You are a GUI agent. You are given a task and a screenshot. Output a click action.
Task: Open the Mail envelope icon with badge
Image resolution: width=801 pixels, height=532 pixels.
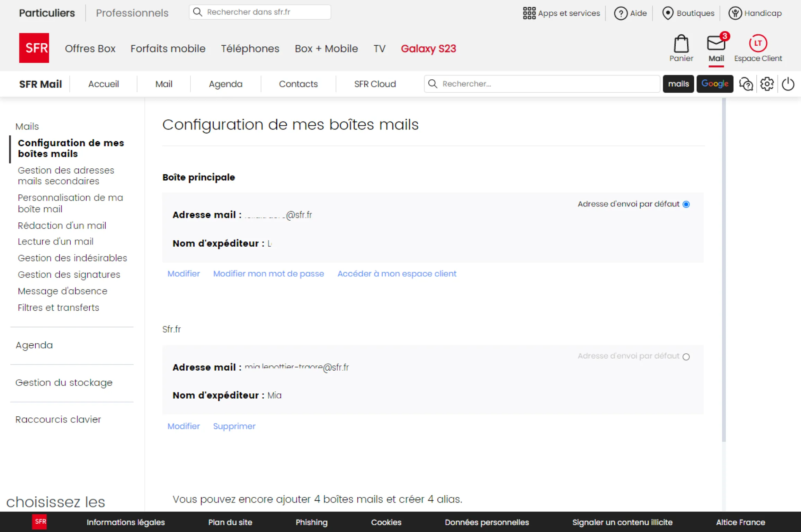click(716, 43)
